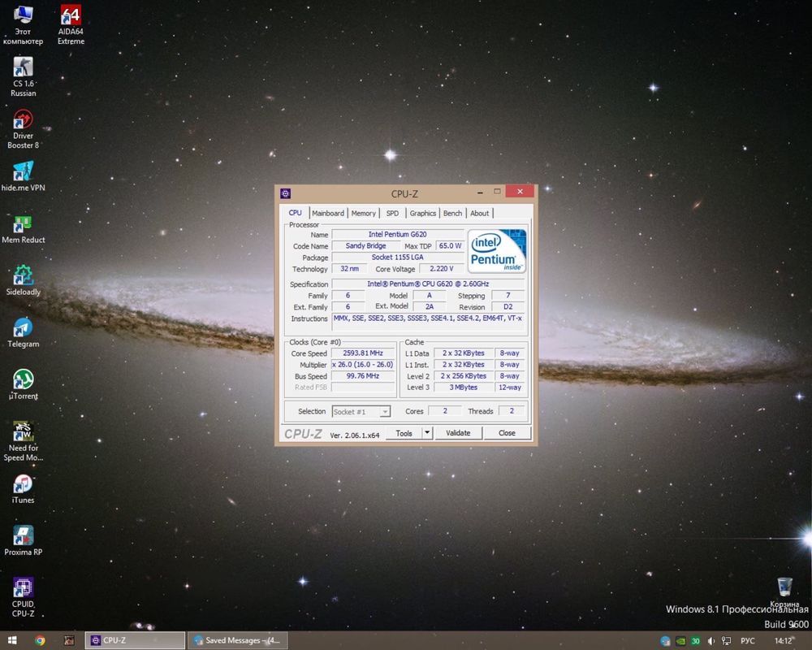Click the Level 3 associativity '12-way'
This screenshot has height=650, width=812.
510,388
